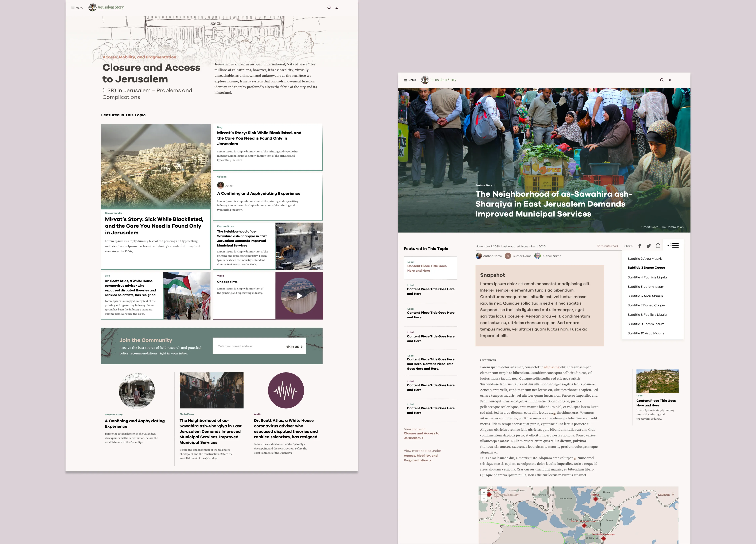
Task: Zoom out on the map
Action: click(x=484, y=498)
